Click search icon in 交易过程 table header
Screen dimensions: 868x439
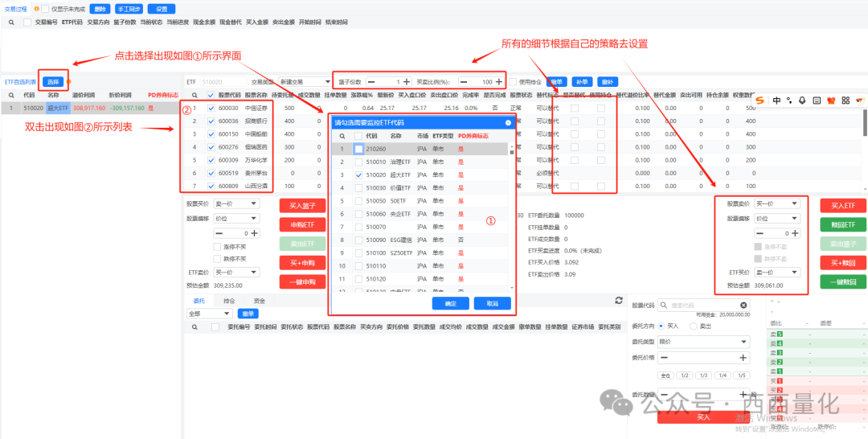click(x=11, y=23)
